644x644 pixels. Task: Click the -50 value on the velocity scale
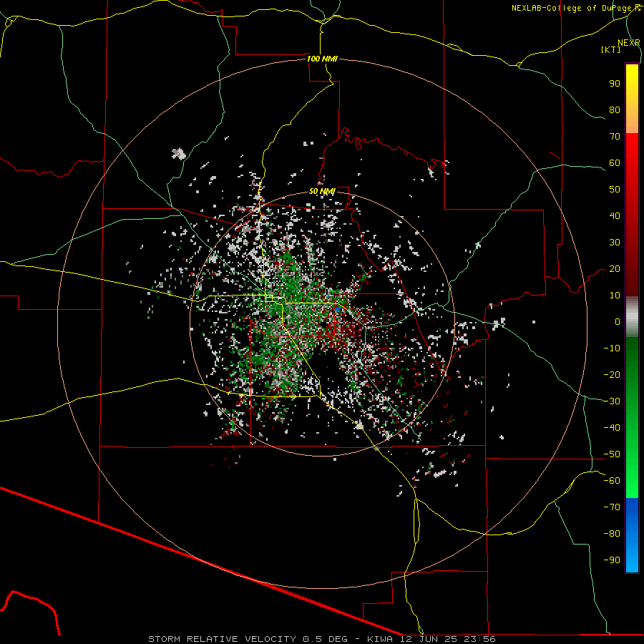(612, 454)
